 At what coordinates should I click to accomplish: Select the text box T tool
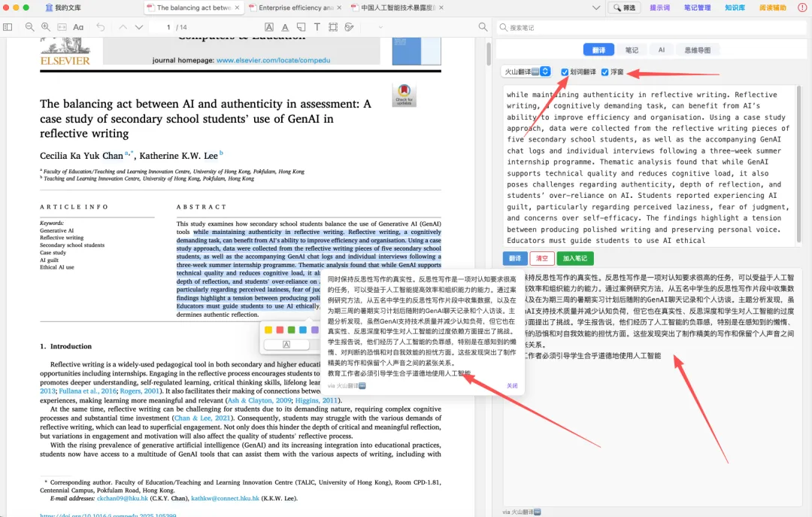[x=317, y=27]
